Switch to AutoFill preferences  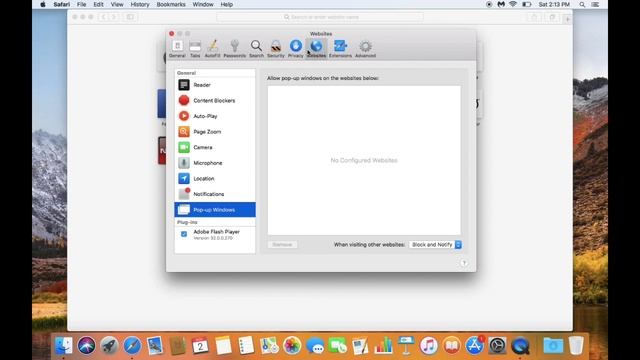point(212,49)
